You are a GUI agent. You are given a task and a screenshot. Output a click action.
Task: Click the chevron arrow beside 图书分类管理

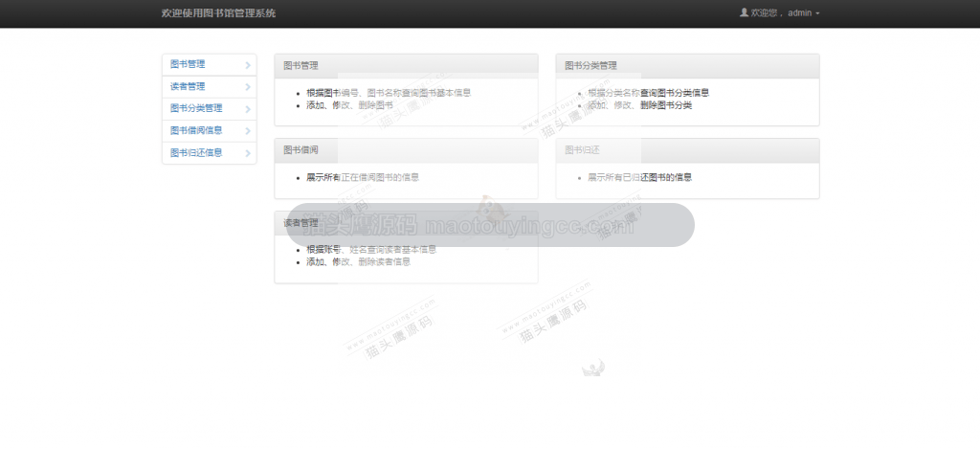248,109
